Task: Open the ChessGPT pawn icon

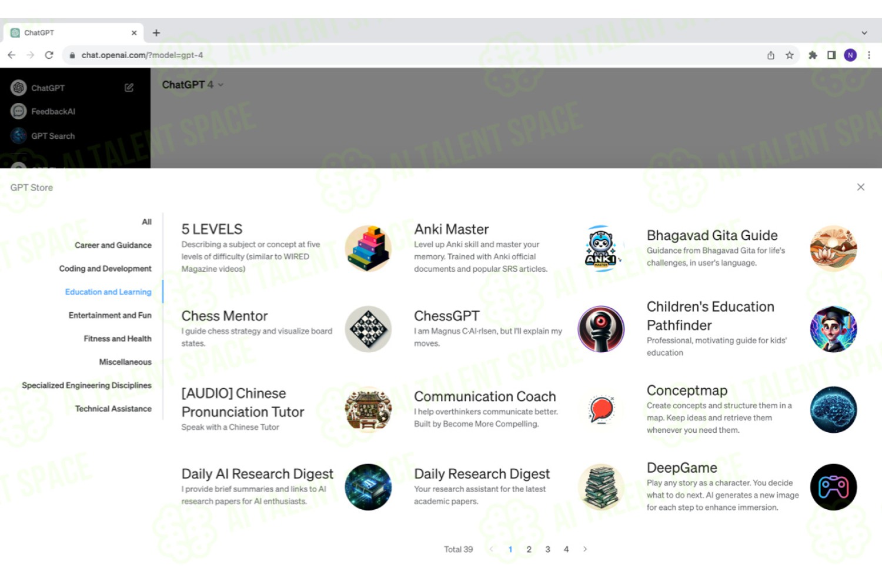Action: tap(601, 329)
